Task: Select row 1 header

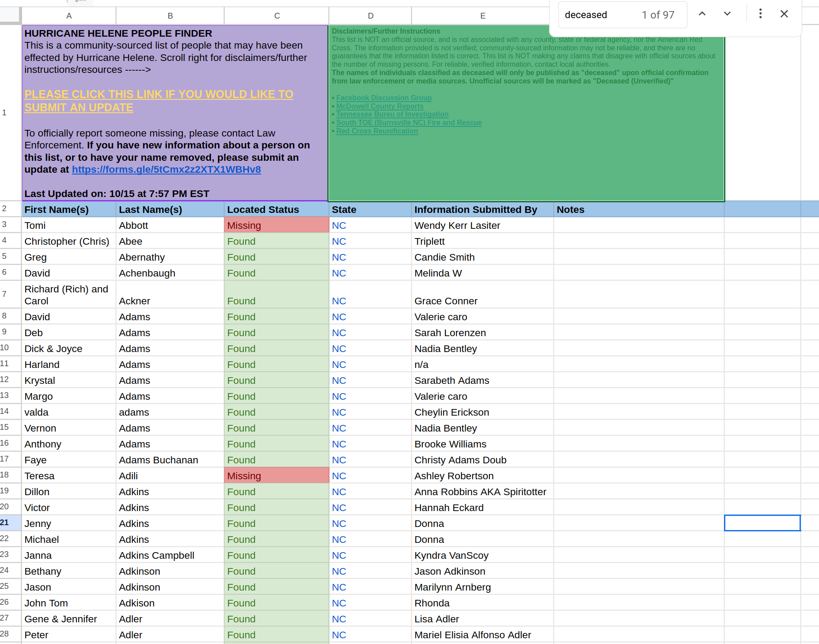Action: tap(10, 113)
